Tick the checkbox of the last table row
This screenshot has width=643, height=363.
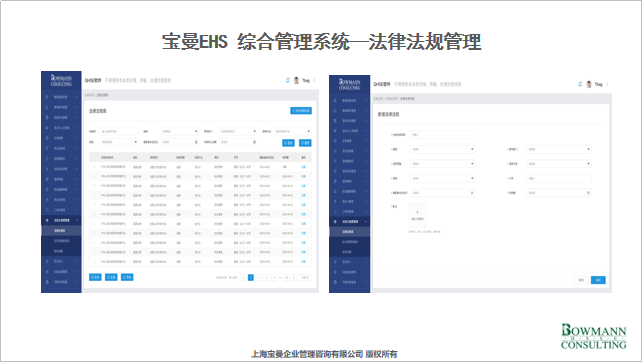[x=95, y=261]
